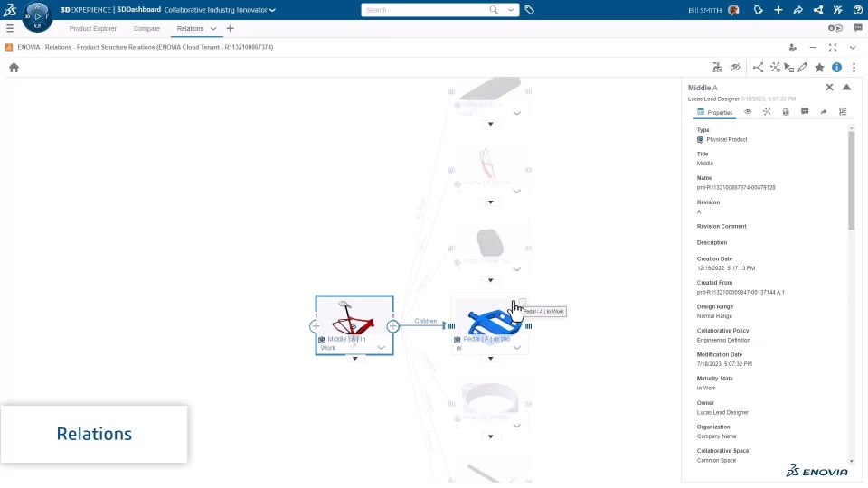Screen dimensions: 868x488
Task: Open the Help question mark icon
Action: 857,10
